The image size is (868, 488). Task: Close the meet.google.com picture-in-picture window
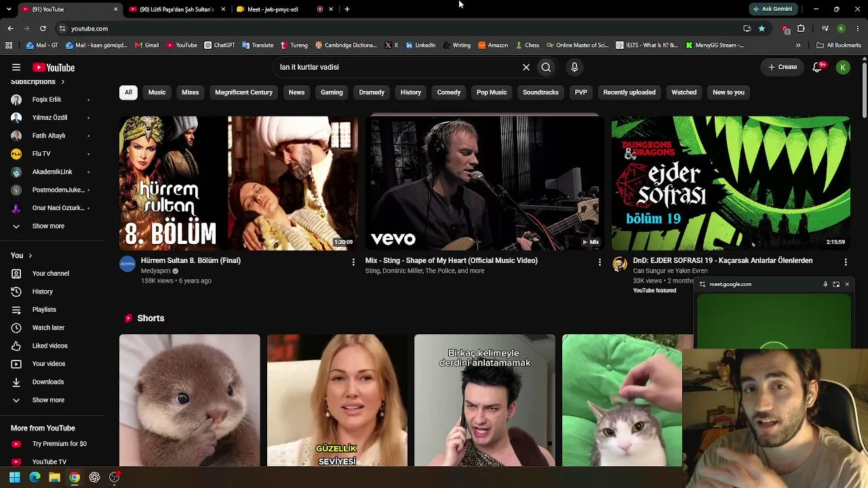tap(847, 284)
